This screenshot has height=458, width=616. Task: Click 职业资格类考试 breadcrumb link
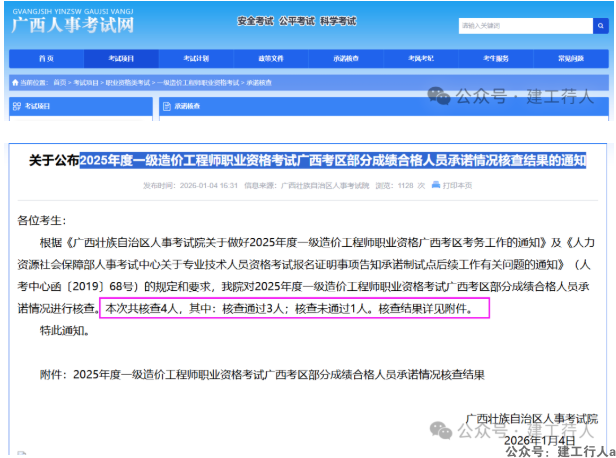(127, 82)
